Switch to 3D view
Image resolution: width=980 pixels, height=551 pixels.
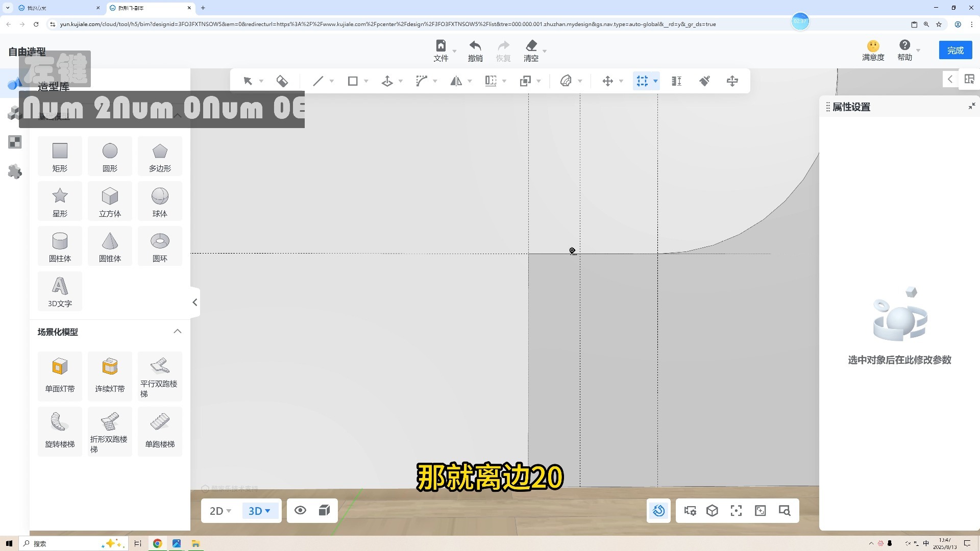259,511
